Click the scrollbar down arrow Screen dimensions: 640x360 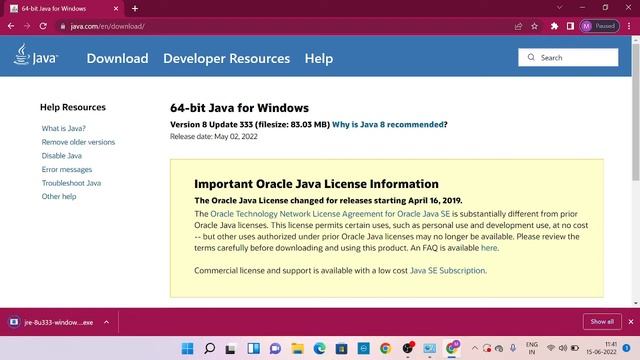point(636,303)
